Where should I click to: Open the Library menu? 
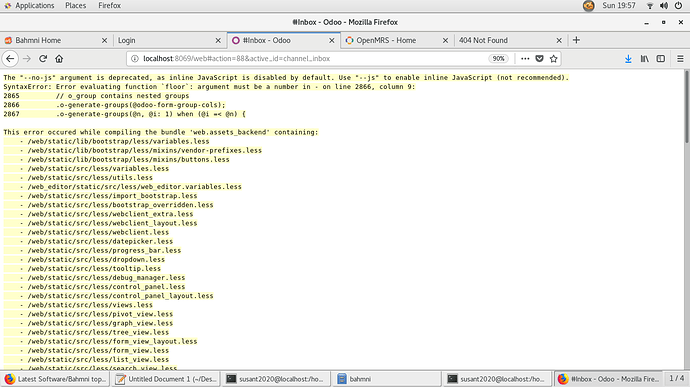pos(645,59)
